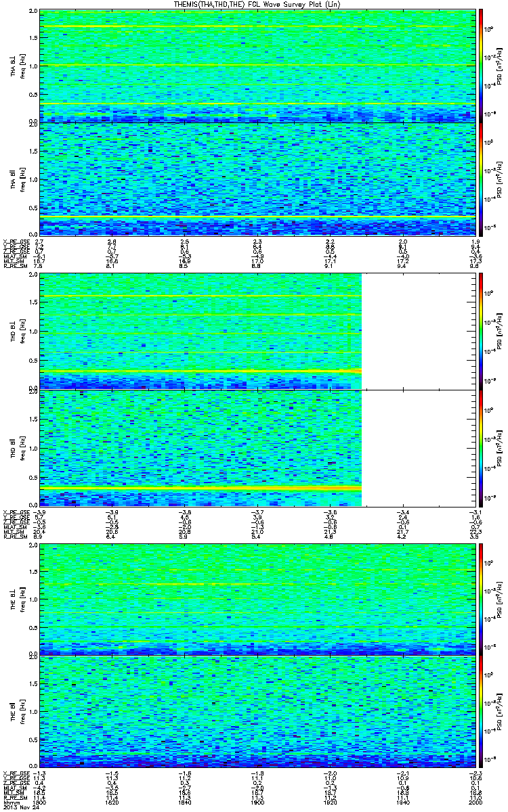Viewport: 508px width, 812px height.
Task: Click the 'MLT_SM' row label under THE panels
Action: (13, 793)
